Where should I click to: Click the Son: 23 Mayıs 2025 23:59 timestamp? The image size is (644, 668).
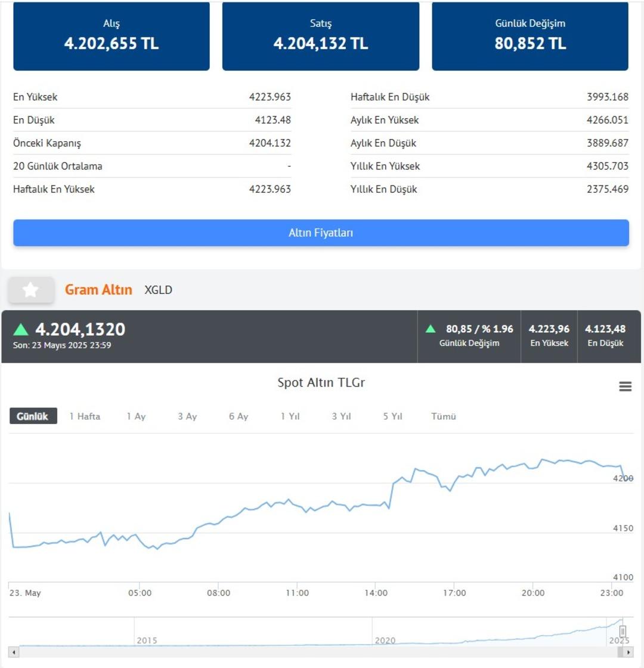tap(62, 345)
